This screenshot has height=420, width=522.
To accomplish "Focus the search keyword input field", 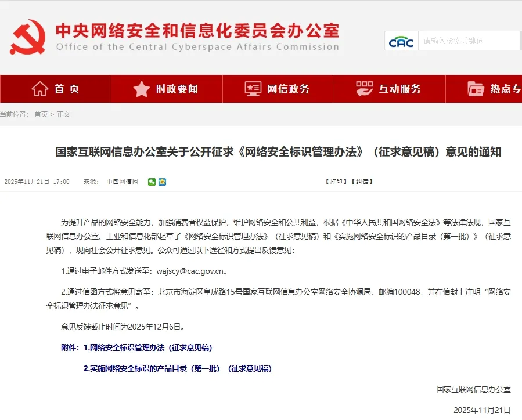I will click(x=467, y=41).
